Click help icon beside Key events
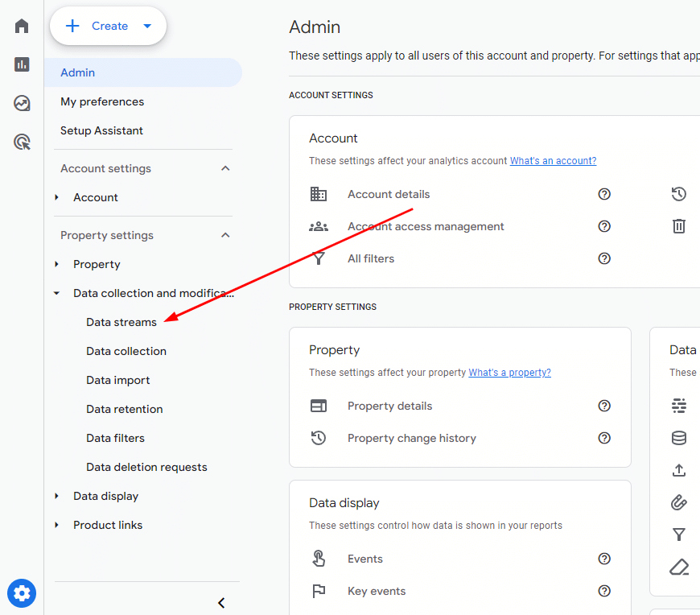The width and height of the screenshot is (700, 615). pos(604,591)
